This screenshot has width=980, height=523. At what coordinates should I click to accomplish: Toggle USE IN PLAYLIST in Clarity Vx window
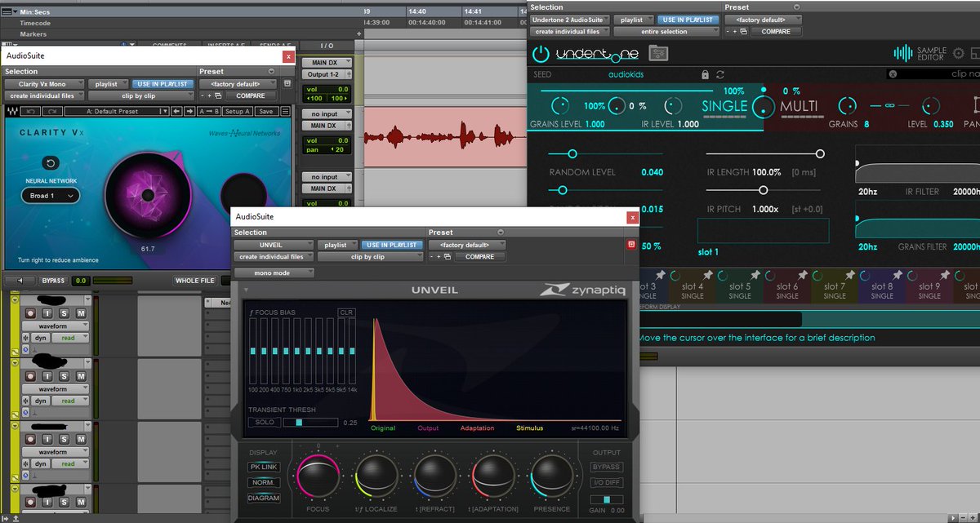163,84
